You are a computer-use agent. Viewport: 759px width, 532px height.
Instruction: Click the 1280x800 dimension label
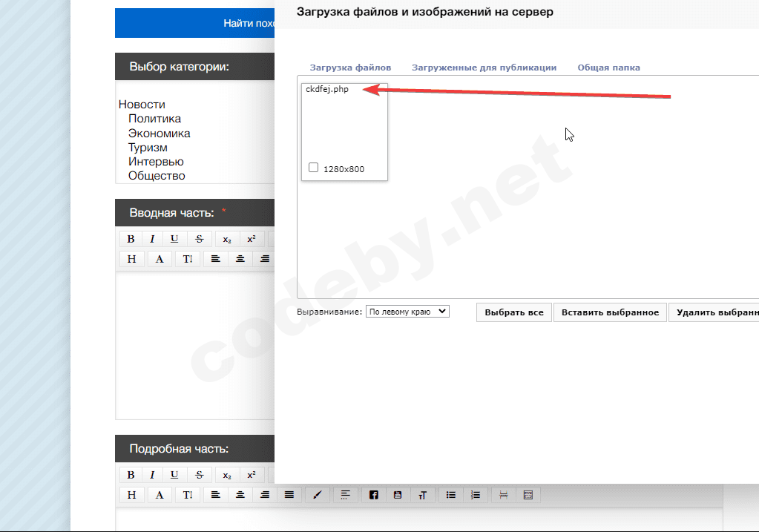(x=344, y=169)
